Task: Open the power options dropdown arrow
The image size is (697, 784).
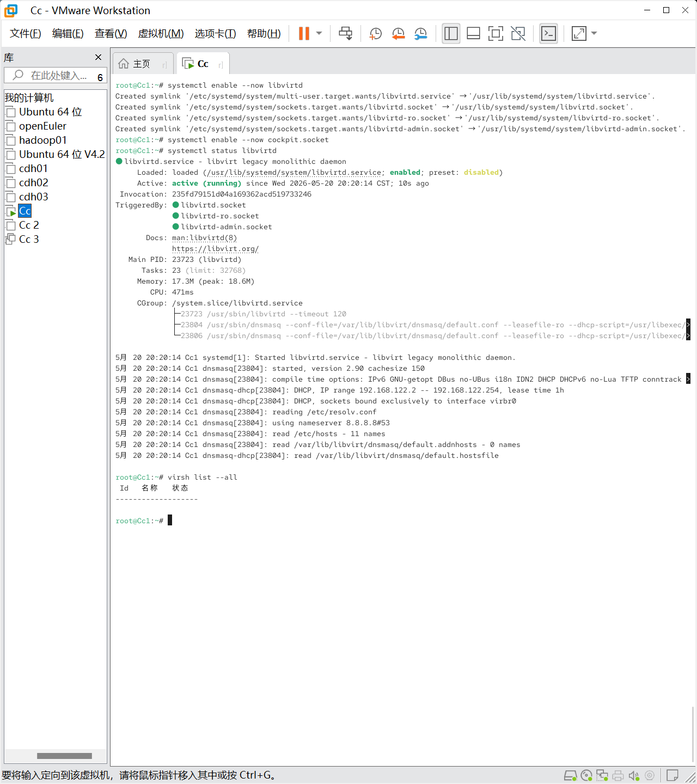Action: (x=319, y=33)
